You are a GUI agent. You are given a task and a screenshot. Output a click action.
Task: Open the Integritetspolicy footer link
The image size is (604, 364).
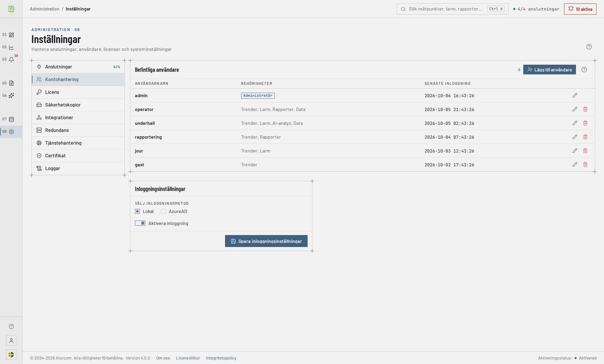click(221, 358)
